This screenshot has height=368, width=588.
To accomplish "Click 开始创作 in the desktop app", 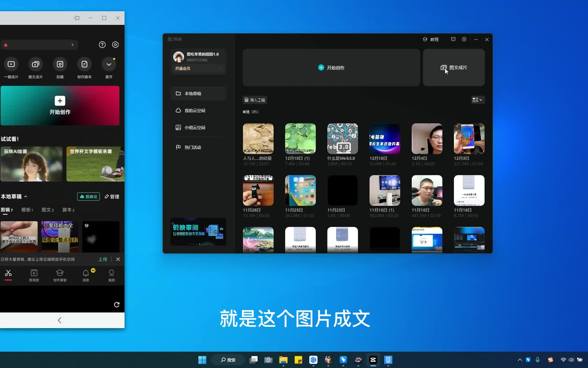I will pos(331,67).
